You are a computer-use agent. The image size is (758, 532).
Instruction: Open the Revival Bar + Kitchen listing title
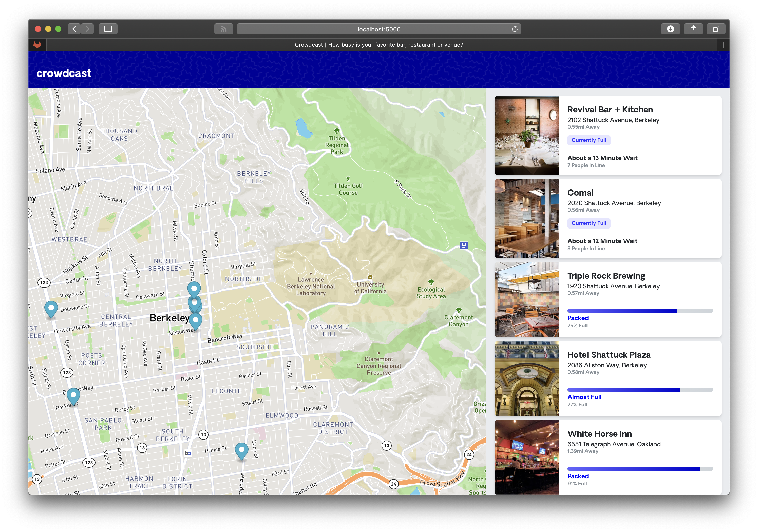(x=610, y=110)
